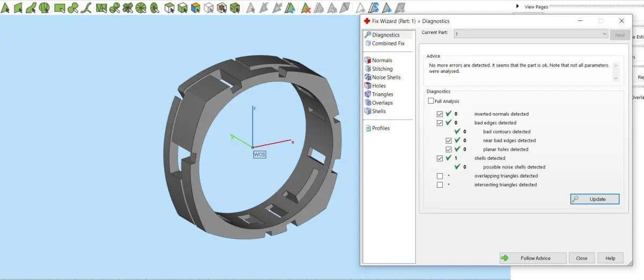Viewport: 644px width, 280px height.
Task: Uncheck the inverted normals detected checkbox
Action: point(440,114)
